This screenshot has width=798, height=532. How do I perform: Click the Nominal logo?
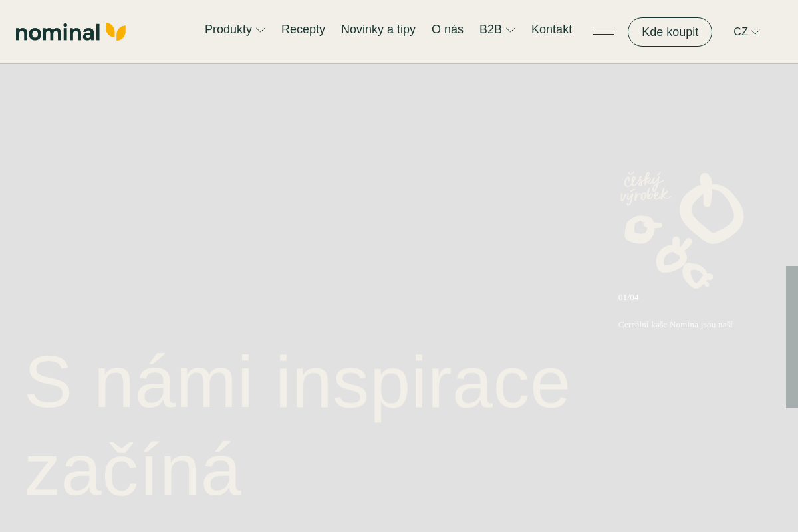[x=70, y=31]
